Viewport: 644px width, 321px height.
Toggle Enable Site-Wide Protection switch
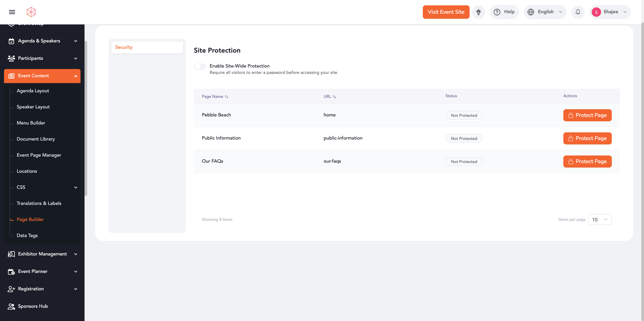200,67
